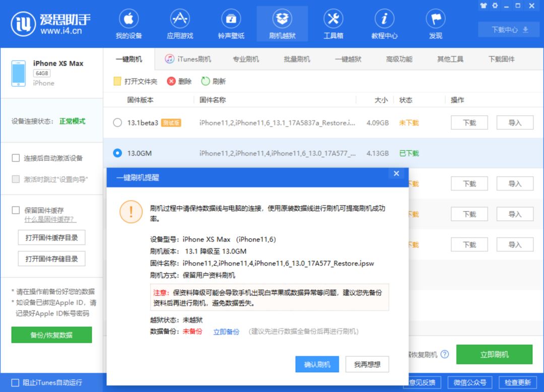Click the iPhone XS Max device thumbnail
544x392 pixels.
click(x=19, y=73)
